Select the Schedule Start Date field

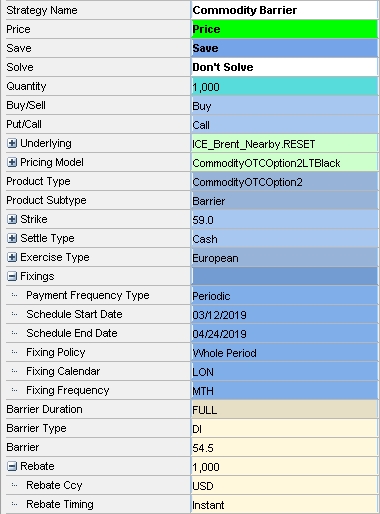[x=285, y=315]
